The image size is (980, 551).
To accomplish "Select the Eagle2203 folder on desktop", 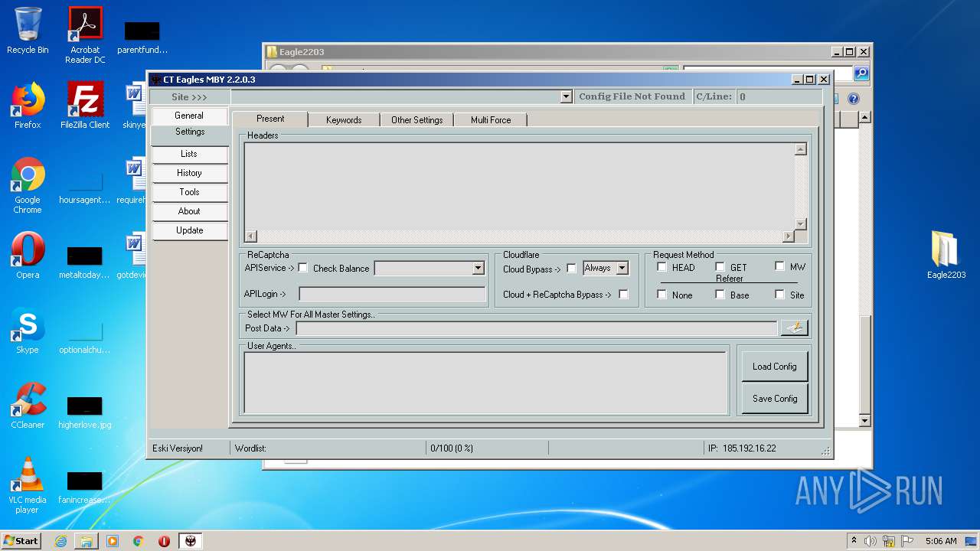I will click(x=946, y=256).
